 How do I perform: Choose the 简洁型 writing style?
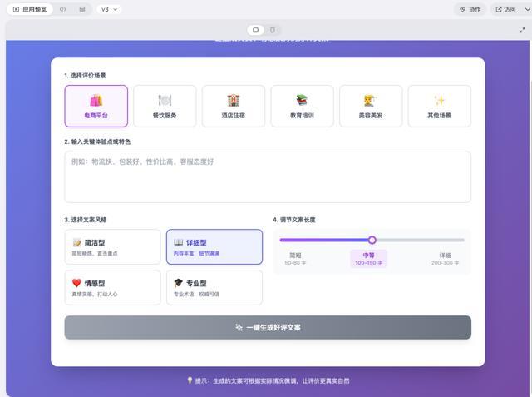pos(113,247)
